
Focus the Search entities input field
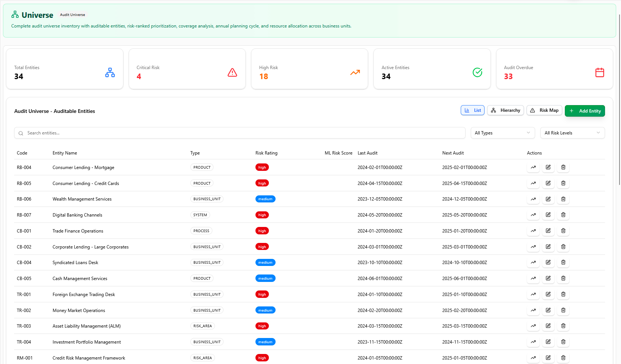[240, 133]
